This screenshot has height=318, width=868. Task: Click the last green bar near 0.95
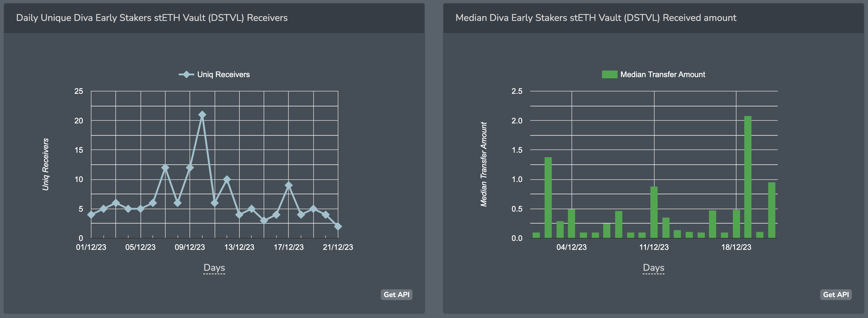coord(772,210)
